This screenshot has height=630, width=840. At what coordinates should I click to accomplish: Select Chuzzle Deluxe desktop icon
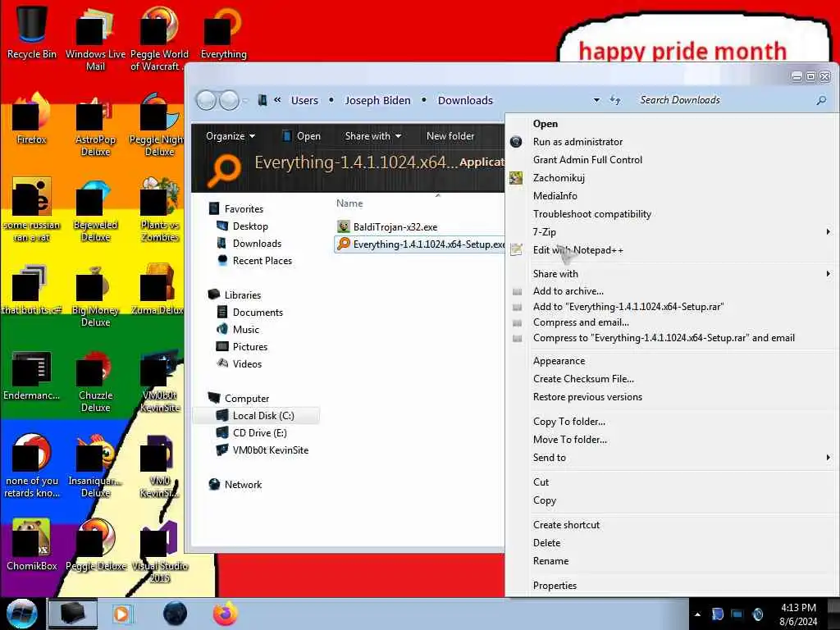[95, 381]
